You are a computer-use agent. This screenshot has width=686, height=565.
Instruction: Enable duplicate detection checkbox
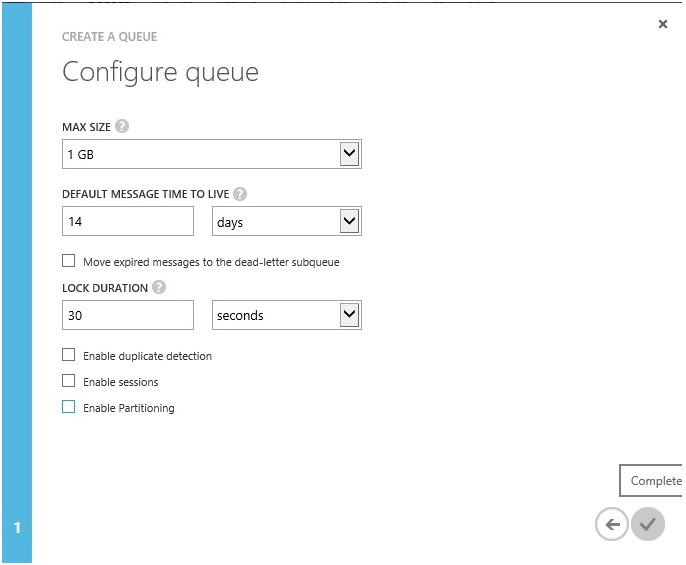pos(69,354)
